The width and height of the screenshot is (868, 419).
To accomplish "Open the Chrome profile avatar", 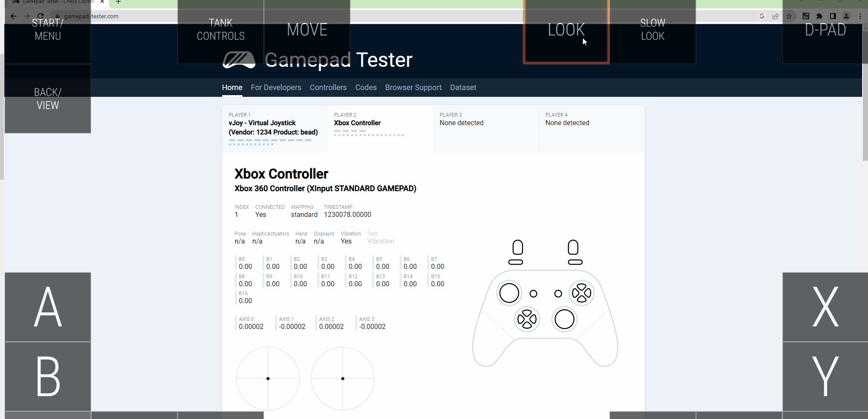I will [846, 16].
